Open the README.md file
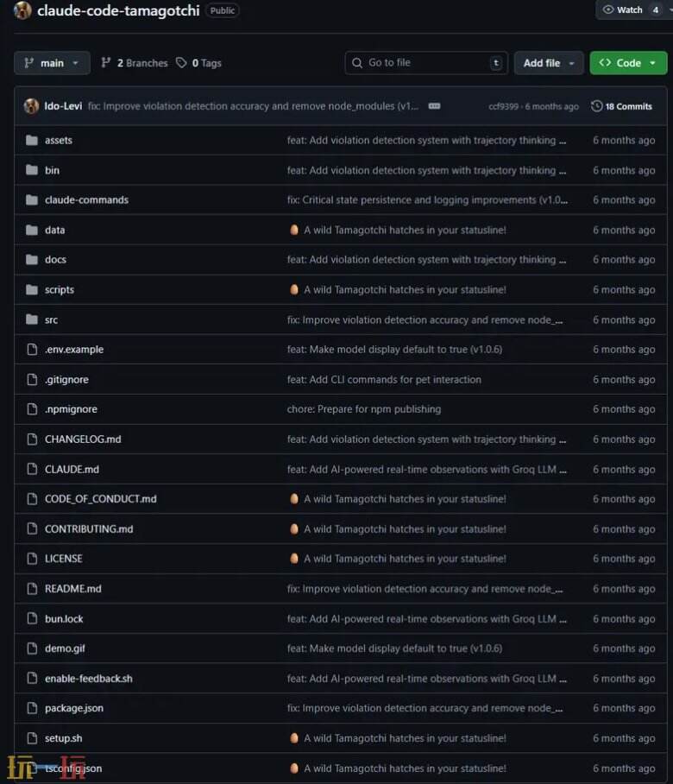Image resolution: width=673 pixels, height=784 pixels. (72, 589)
